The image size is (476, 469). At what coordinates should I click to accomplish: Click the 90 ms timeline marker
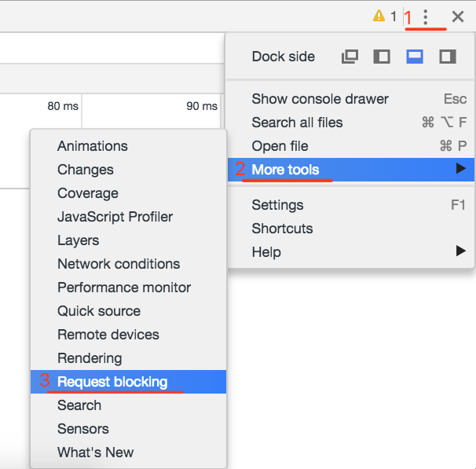click(x=202, y=106)
